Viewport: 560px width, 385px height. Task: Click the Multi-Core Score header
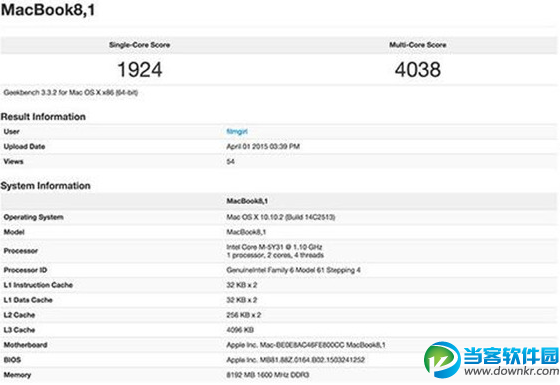(418, 45)
